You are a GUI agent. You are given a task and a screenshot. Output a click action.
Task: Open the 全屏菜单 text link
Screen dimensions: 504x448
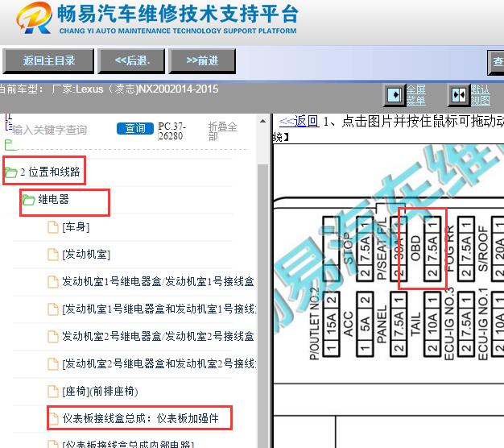[x=416, y=95]
